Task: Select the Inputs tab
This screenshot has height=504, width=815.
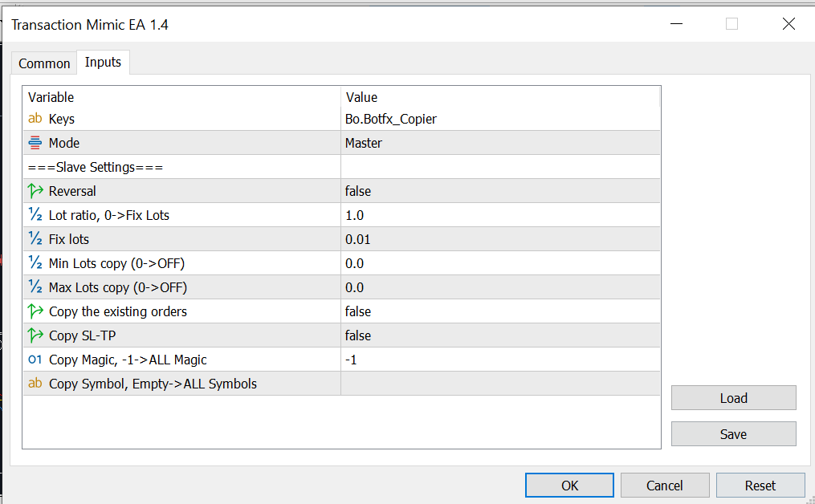Action: tap(103, 63)
